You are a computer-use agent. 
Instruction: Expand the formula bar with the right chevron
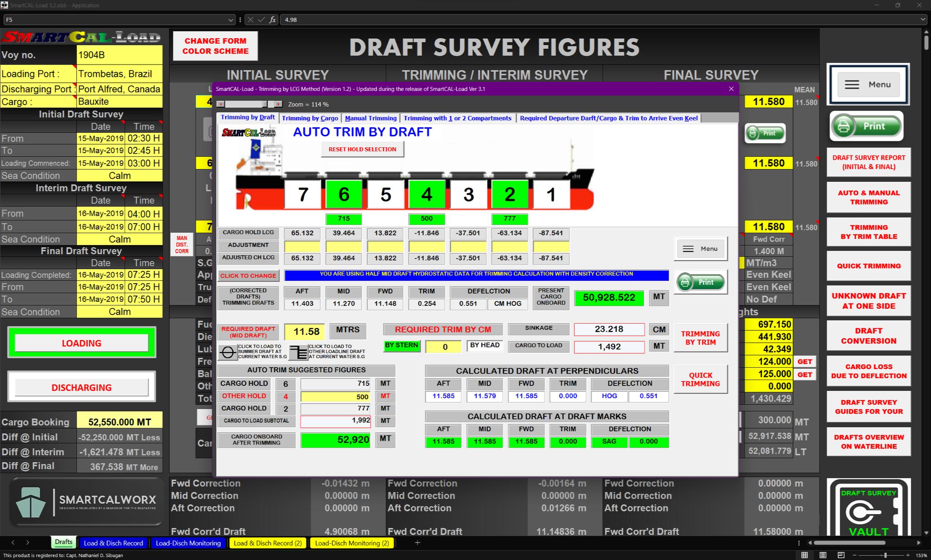pyautogui.click(x=923, y=20)
